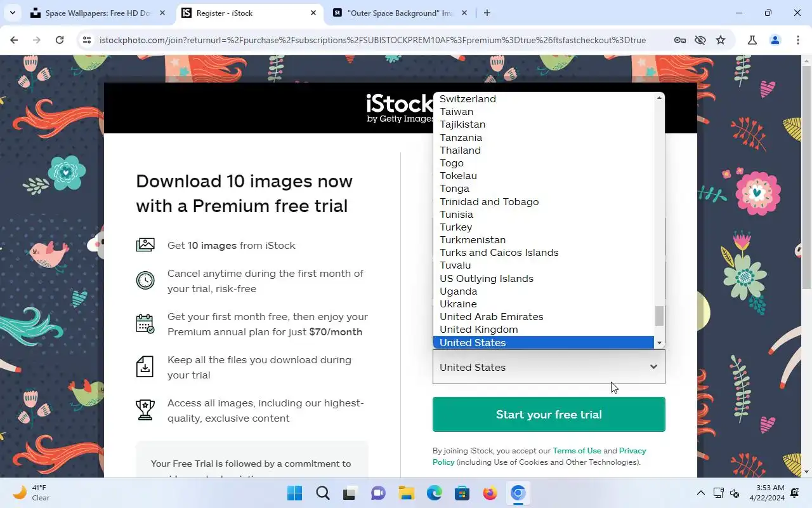
Task: Open File Explorer from the taskbar
Action: pos(407,493)
